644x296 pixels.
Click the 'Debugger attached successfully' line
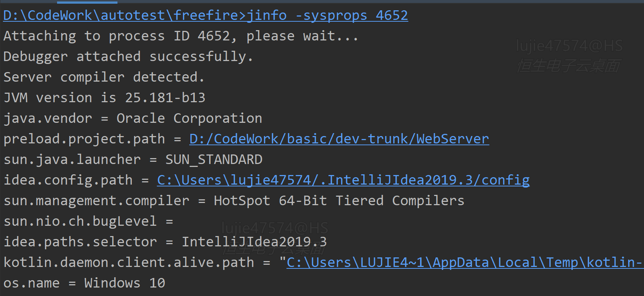pyautogui.click(x=128, y=57)
